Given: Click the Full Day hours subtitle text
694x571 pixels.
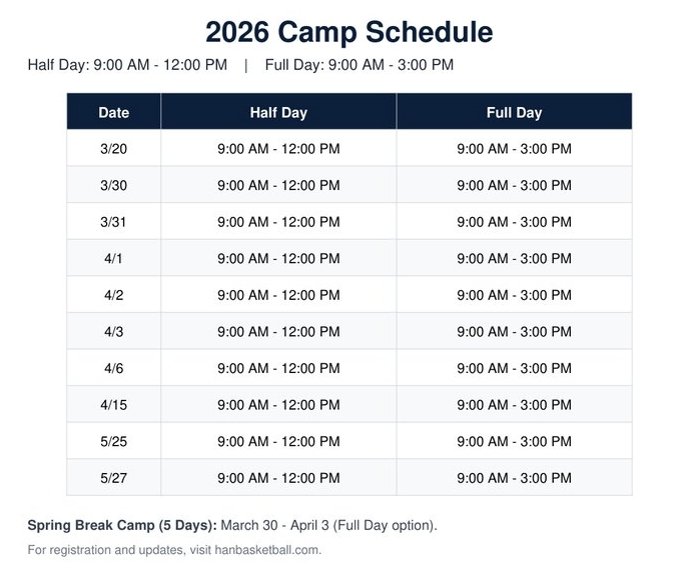Looking at the screenshot, I should click(x=359, y=66).
